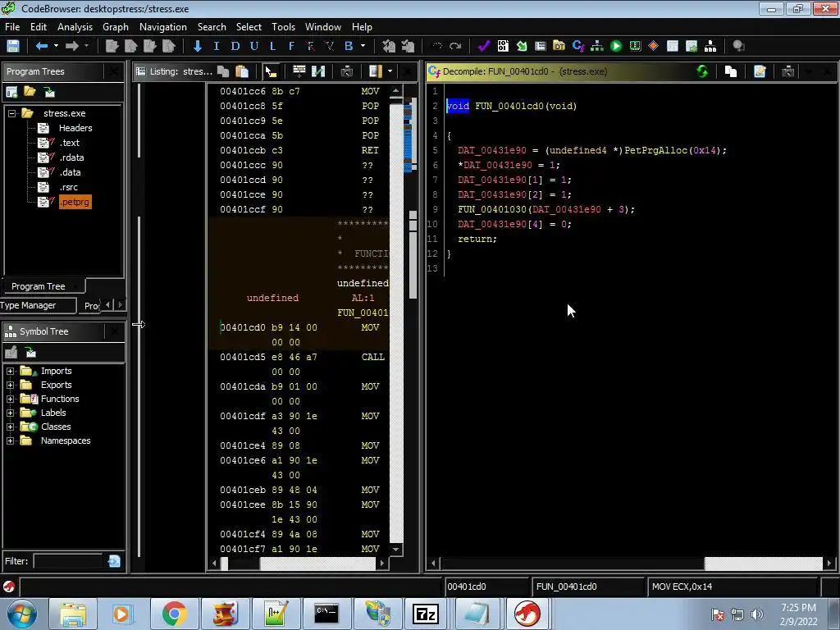Image resolution: width=840 pixels, height=630 pixels.
Task: Go back with the blue left arrow
Action: [41, 46]
